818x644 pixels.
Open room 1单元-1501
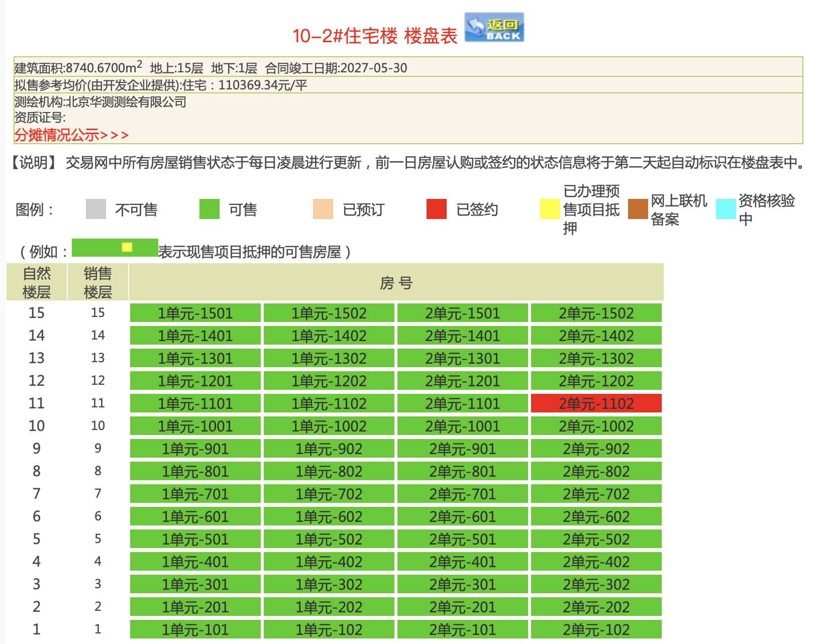[195, 313]
